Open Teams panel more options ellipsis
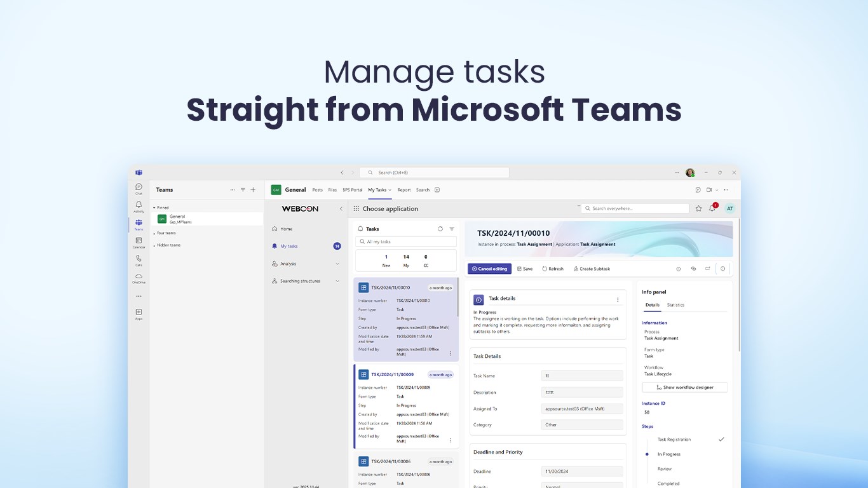This screenshot has width=868, height=488. pos(233,189)
